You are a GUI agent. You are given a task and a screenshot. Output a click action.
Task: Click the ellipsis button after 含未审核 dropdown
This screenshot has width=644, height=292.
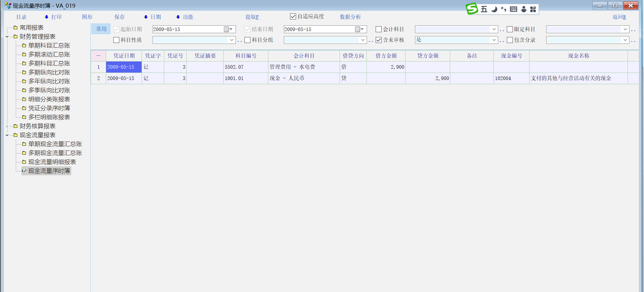coord(502,41)
